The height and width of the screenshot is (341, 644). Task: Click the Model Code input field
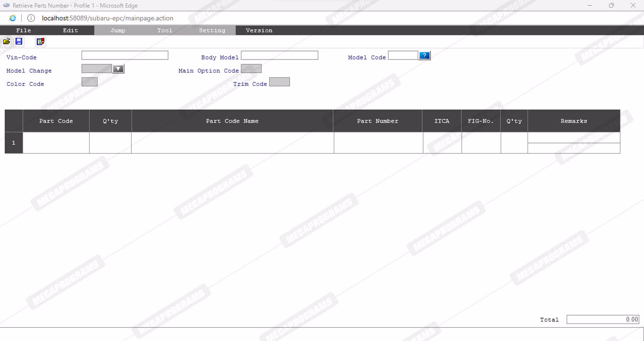pyautogui.click(x=403, y=56)
